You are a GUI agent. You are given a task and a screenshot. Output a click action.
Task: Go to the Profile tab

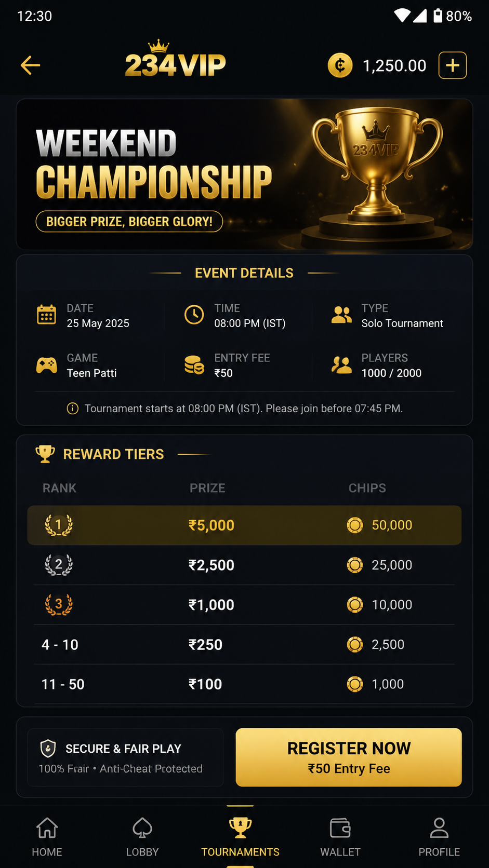(439, 837)
